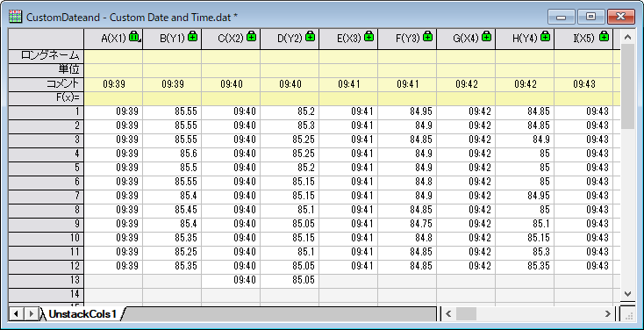The image size is (644, 330).
Task: Click the vertical scrollbar down arrow
Action: (x=627, y=293)
